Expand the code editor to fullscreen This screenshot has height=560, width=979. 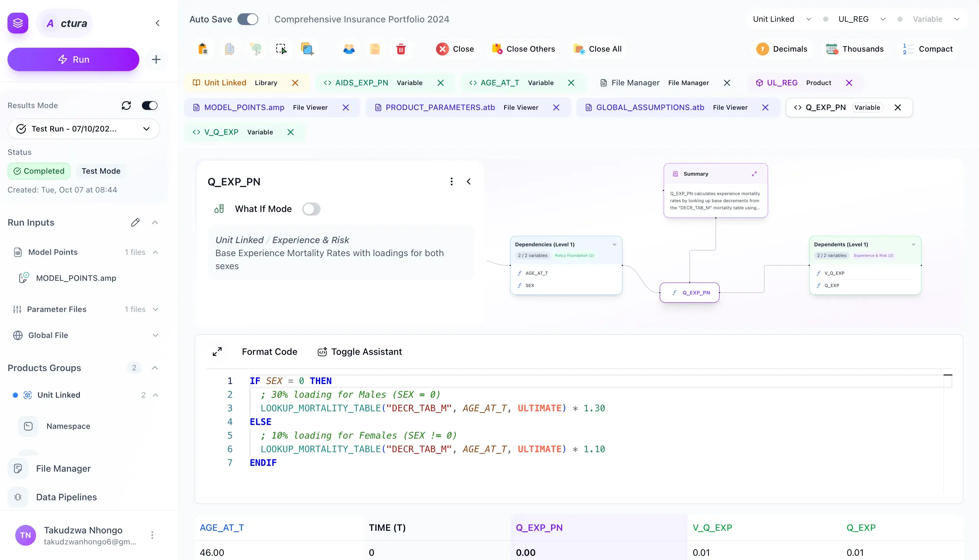point(217,352)
